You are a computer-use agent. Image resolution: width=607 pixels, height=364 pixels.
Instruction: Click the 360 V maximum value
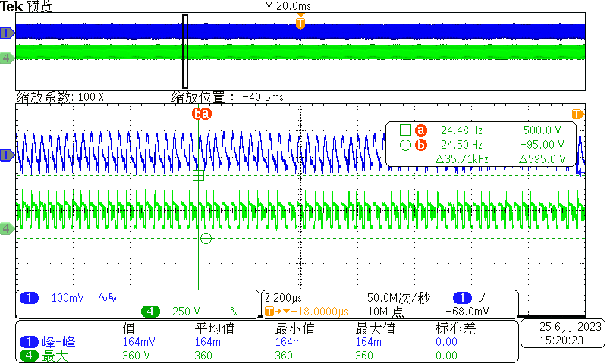136,356
